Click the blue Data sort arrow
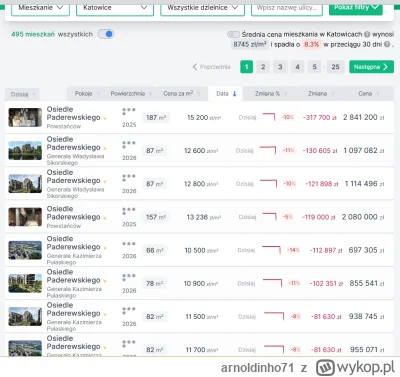The image size is (400, 377). coord(235,94)
